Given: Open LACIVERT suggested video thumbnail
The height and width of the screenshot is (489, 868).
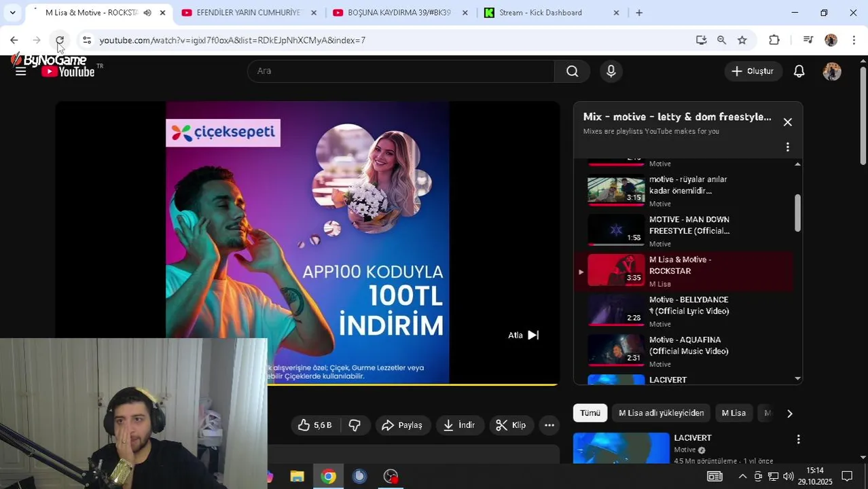Looking at the screenshot, I should [x=621, y=448].
